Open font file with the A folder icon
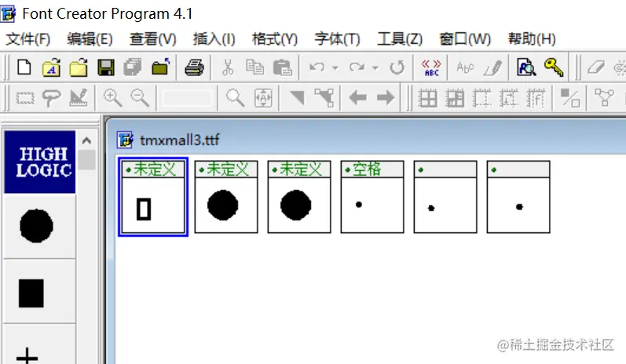Viewport: 626px width, 364px height. tap(51, 67)
